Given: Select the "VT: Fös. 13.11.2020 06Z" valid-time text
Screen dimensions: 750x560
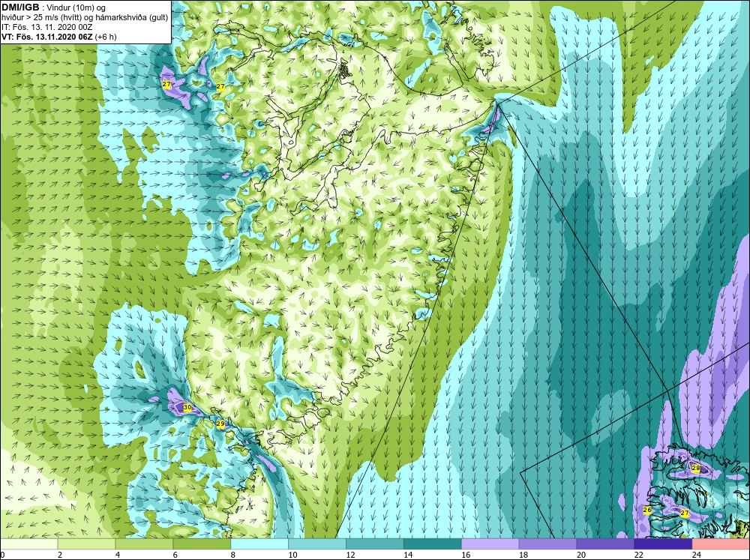Looking at the screenshot, I should pyautogui.click(x=46, y=37).
